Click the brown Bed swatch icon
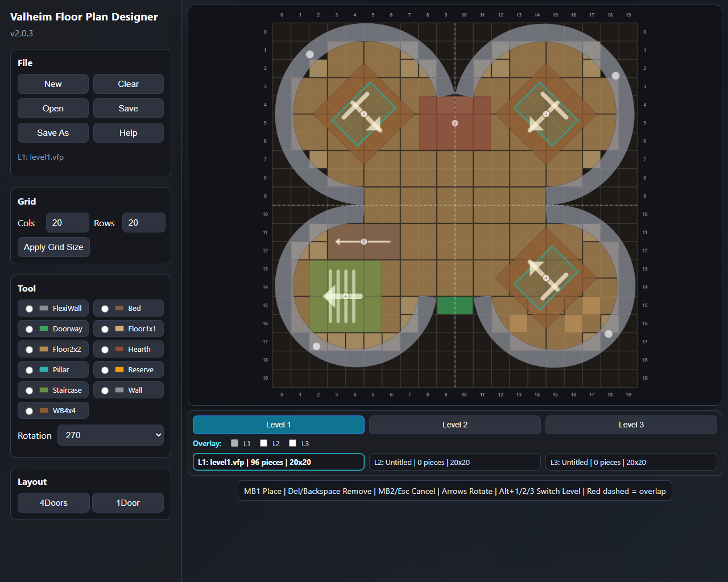 (x=119, y=308)
